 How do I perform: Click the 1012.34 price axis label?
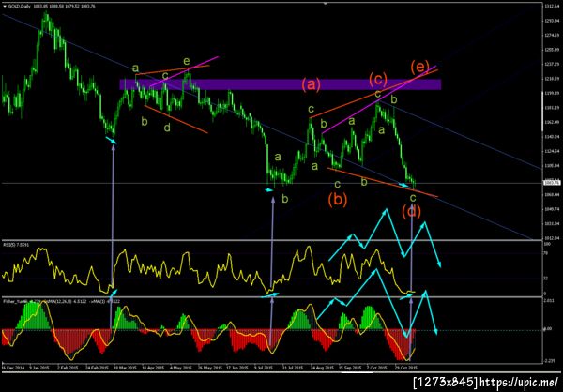pos(553,238)
